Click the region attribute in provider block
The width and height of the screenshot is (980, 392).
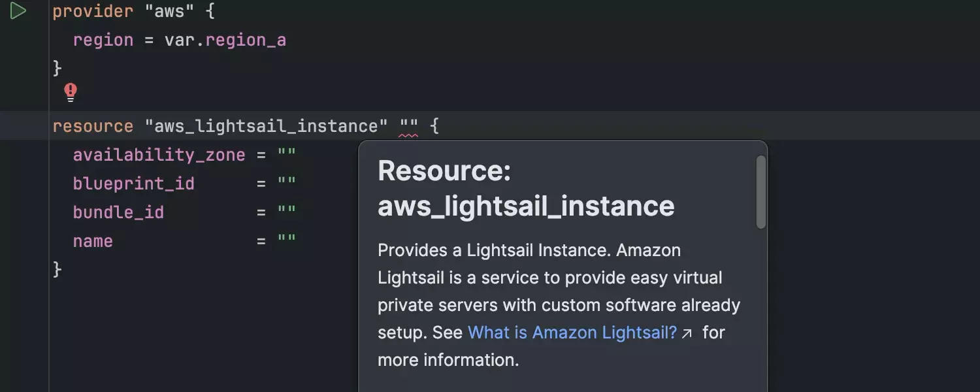point(103,41)
